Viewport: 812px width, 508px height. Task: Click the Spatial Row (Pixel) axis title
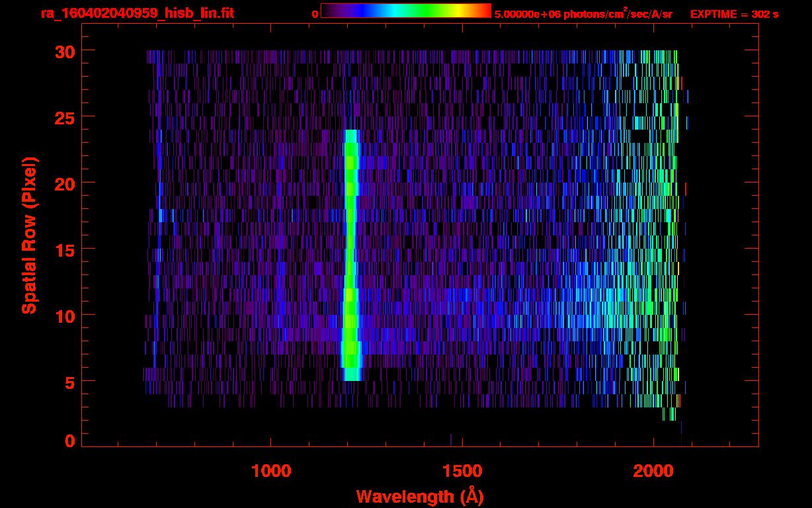coord(29,235)
